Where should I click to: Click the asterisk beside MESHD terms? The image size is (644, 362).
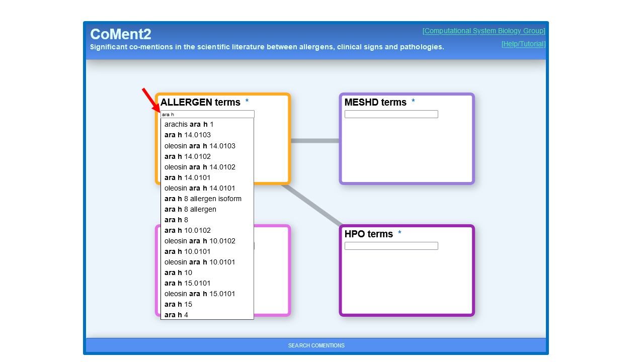(413, 102)
